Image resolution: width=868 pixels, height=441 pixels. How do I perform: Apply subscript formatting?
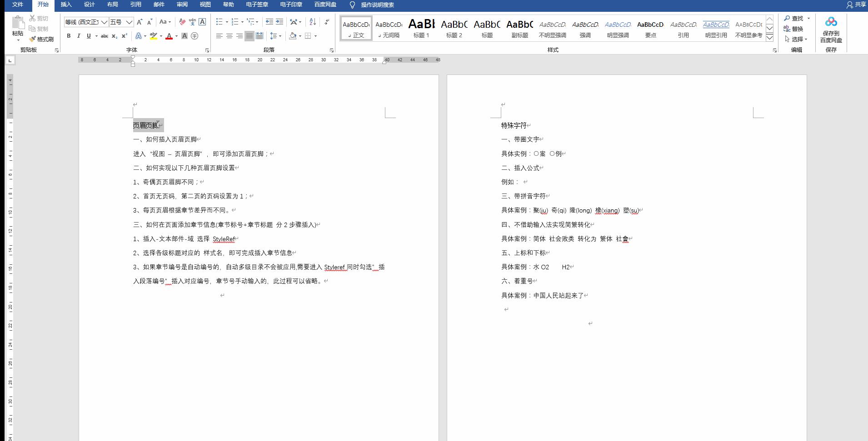[114, 36]
